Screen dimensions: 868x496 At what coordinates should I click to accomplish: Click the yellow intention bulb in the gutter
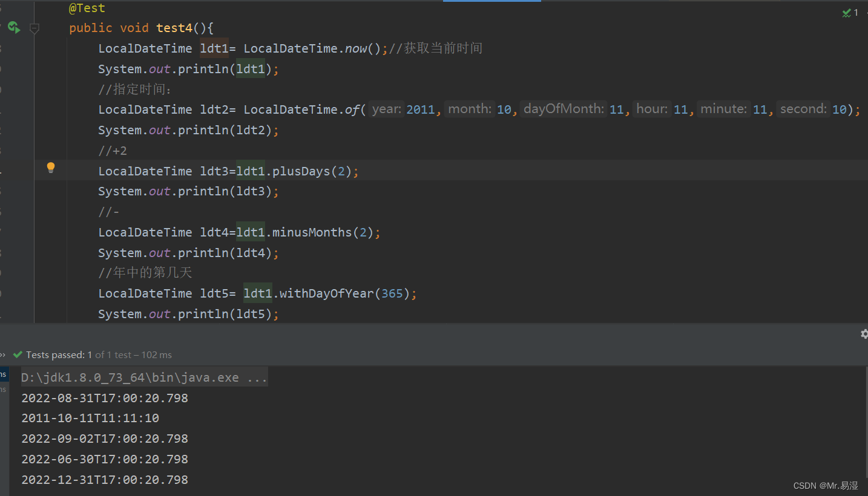pyautogui.click(x=50, y=168)
